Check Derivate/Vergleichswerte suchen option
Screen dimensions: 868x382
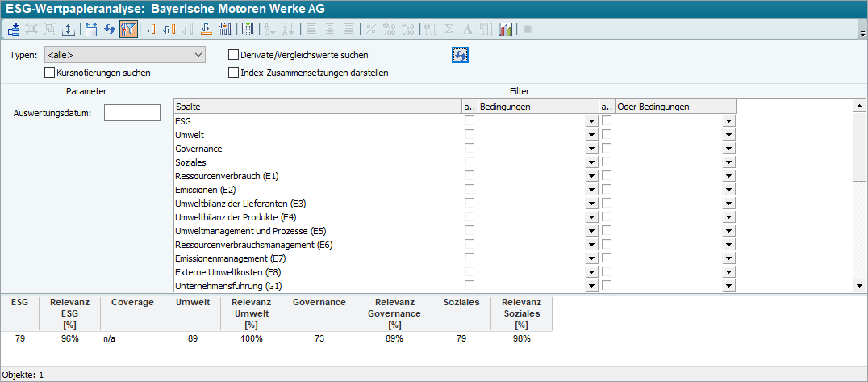pyautogui.click(x=234, y=56)
